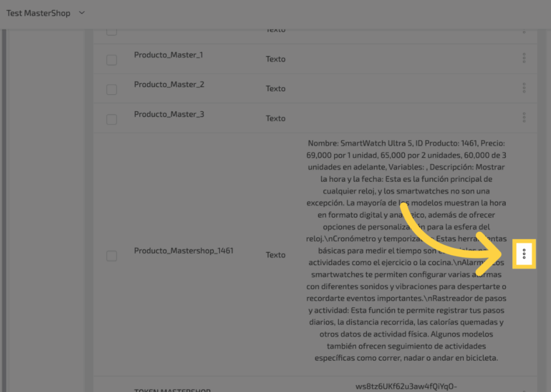Click Texto type in Producto_Mastershop_1461 row
This screenshot has width=551, height=392.
coord(275,255)
